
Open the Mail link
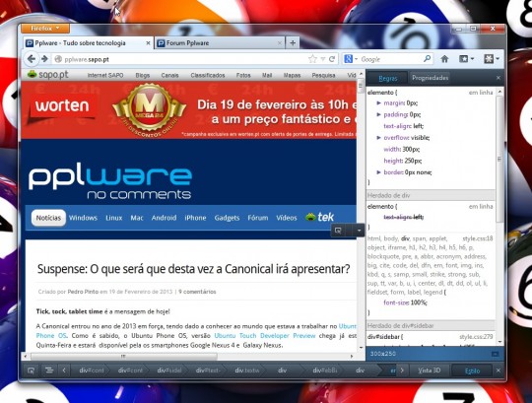(267, 75)
